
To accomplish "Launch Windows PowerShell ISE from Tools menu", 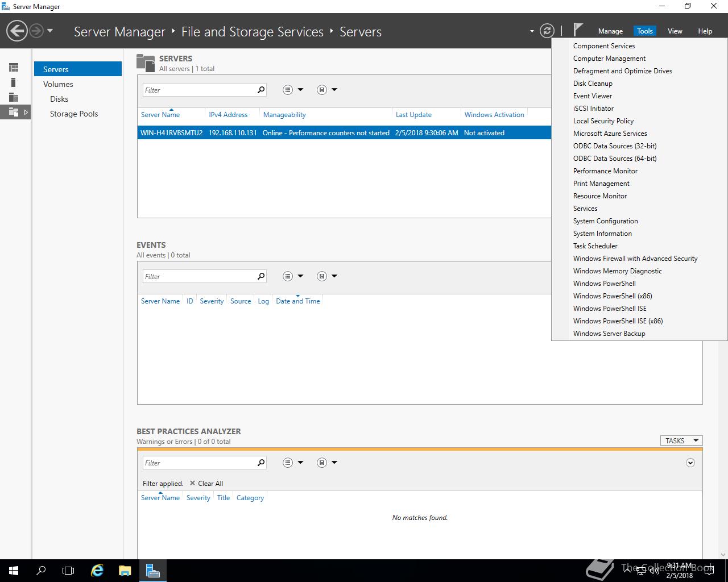I will tap(610, 309).
